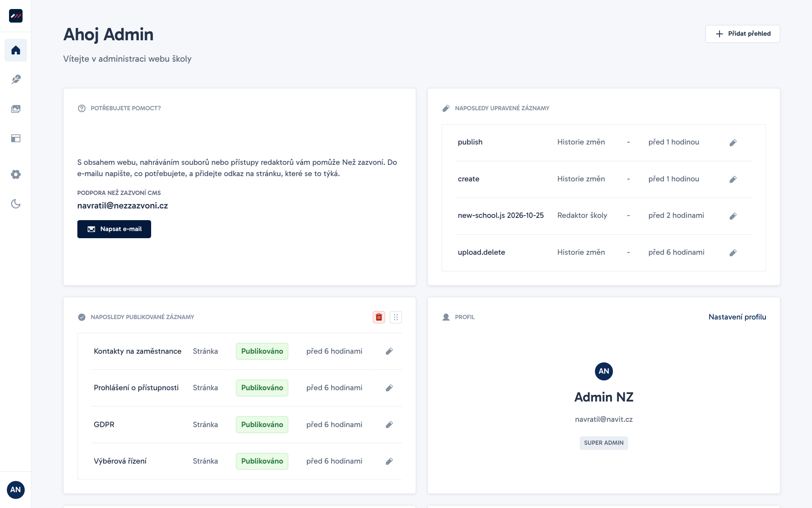Viewport: 812px width, 508px height.
Task: Open the upload.delete record
Action: click(604, 253)
